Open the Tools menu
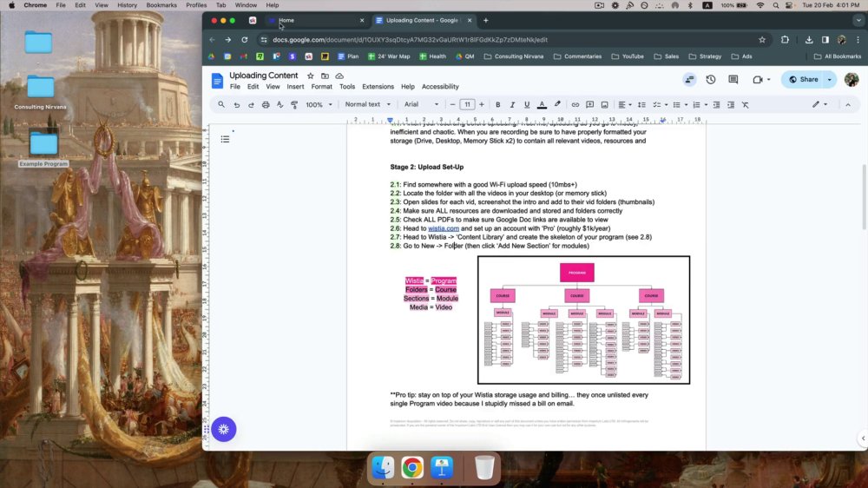 pos(347,87)
